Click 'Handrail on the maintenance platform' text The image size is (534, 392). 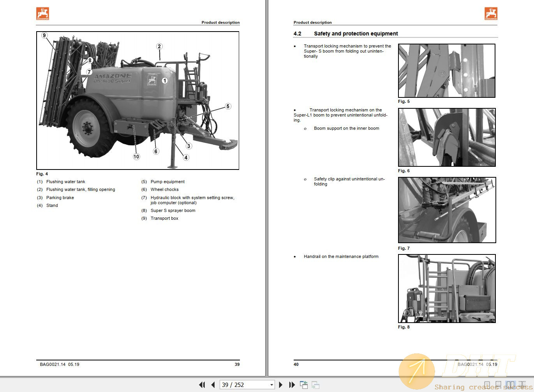point(341,256)
